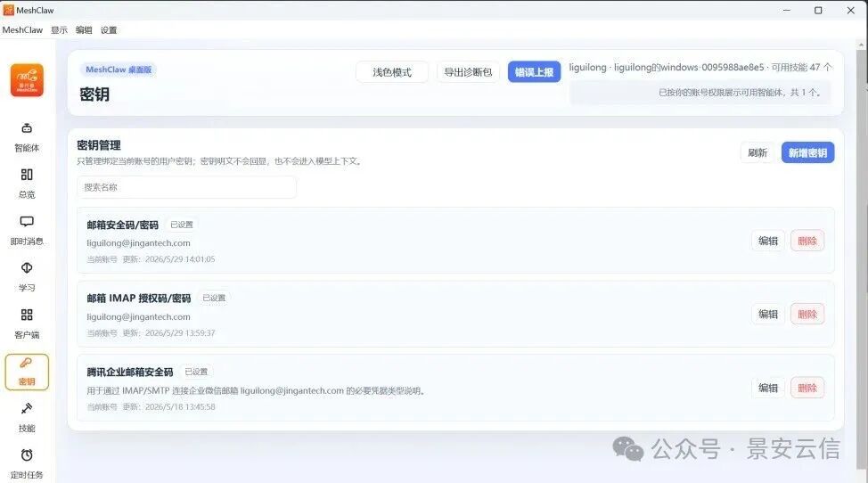Image resolution: width=868 pixels, height=483 pixels.
Task: Open the 技能 skills section
Action: tap(27, 418)
